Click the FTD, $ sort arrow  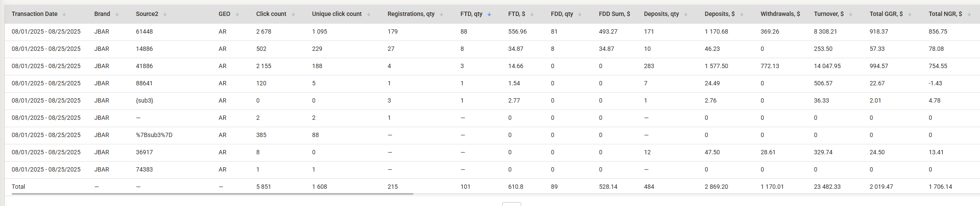(532, 14)
